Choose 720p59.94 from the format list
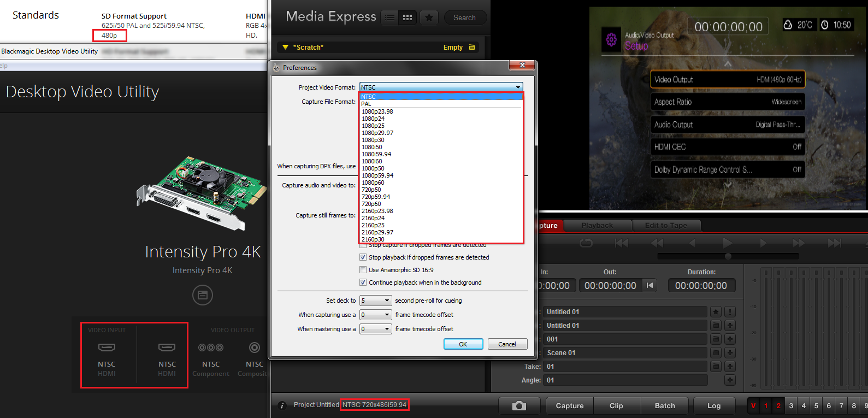Image resolution: width=868 pixels, height=418 pixels. (441, 197)
